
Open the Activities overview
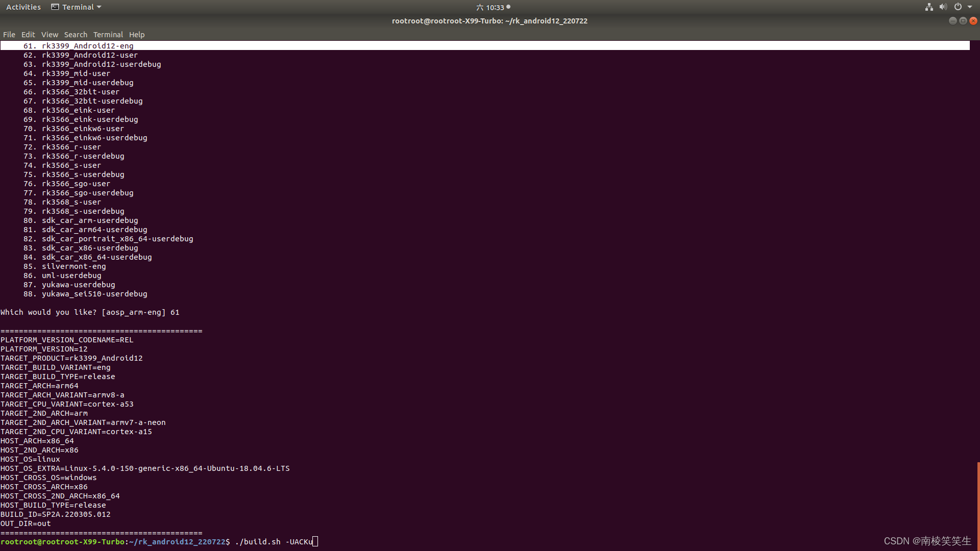tap(23, 7)
